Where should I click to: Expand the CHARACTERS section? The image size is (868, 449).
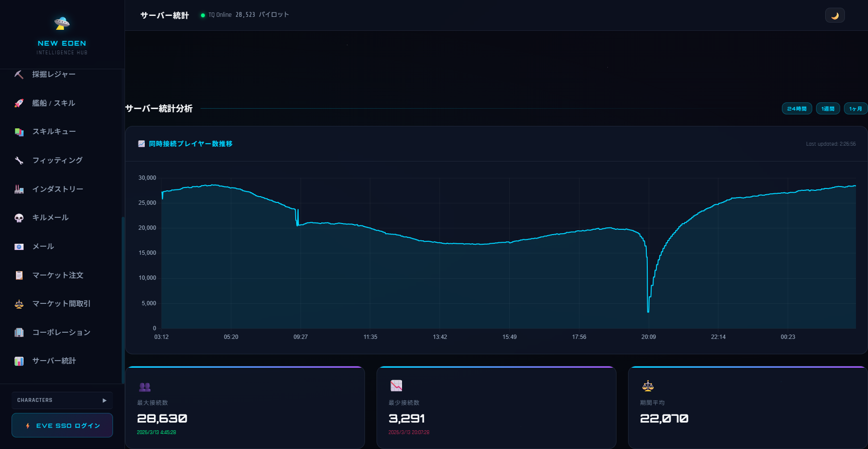click(x=62, y=400)
